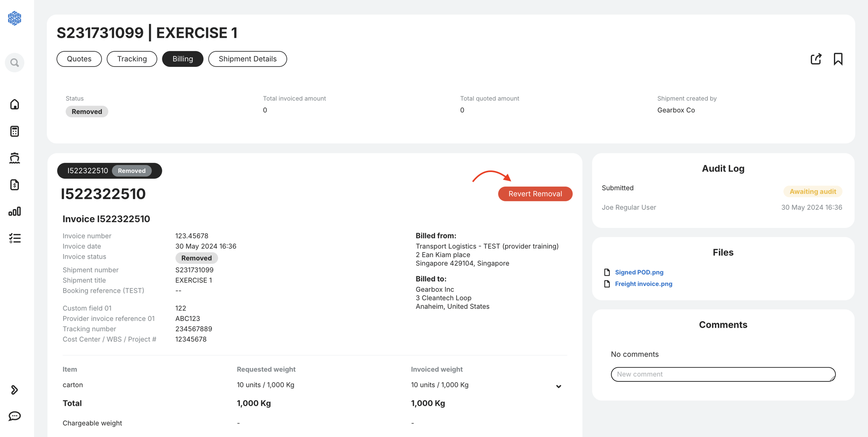This screenshot has width=868, height=437.
Task: Collapse the sidebar with the chevron icon
Action: [15, 390]
